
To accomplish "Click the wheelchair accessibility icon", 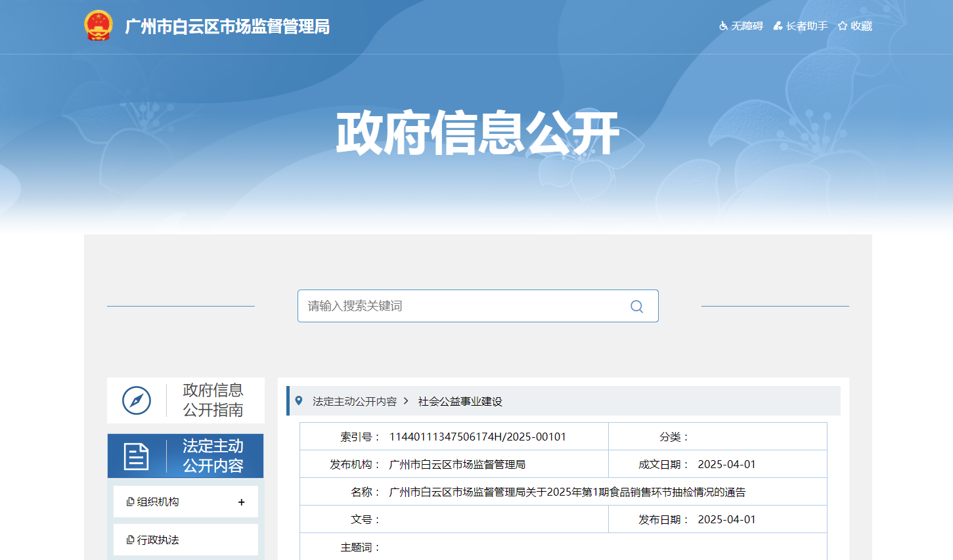I will tap(723, 26).
